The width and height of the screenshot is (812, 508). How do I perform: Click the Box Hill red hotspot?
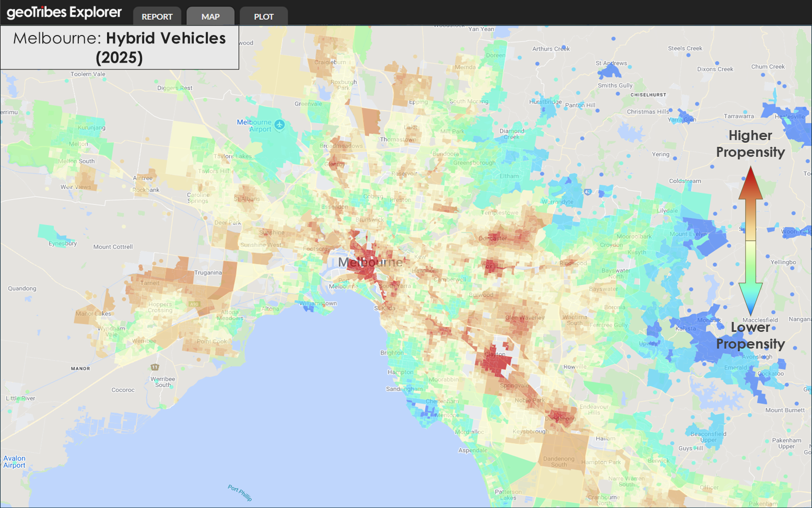(492, 265)
